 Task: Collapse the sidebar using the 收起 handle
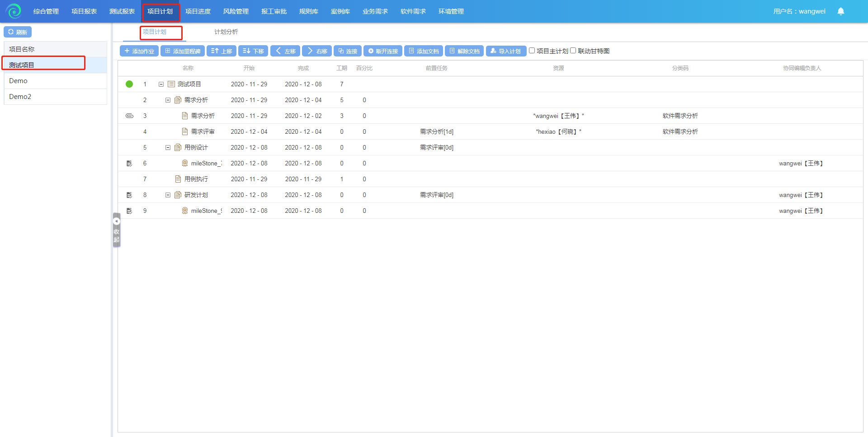(117, 230)
